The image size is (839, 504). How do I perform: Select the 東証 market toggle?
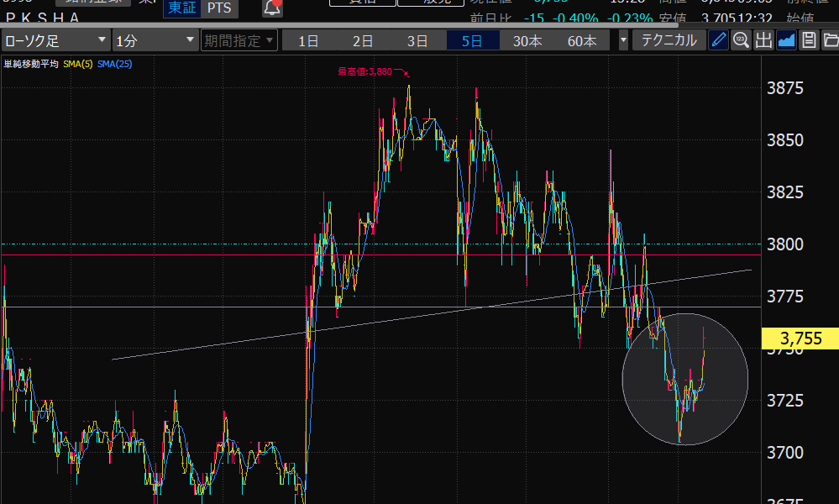[183, 8]
